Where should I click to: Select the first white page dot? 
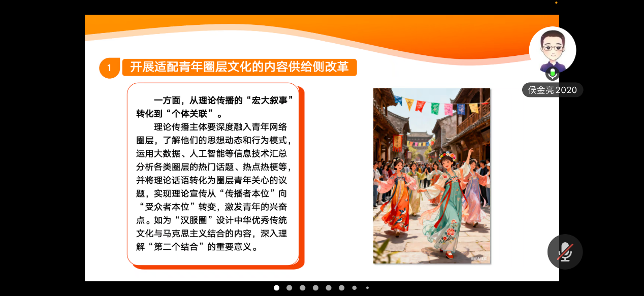pos(276,287)
